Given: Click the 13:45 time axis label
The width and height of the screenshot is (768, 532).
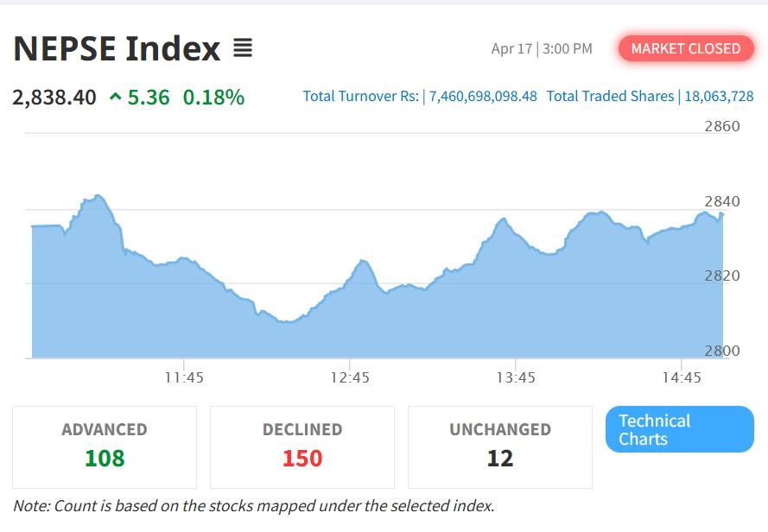Looking at the screenshot, I should pyautogui.click(x=516, y=378).
